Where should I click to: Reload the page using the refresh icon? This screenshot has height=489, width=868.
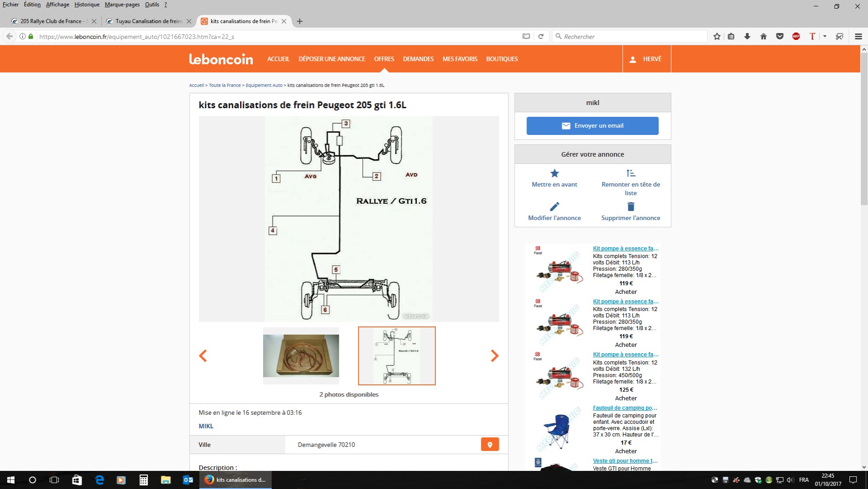[x=540, y=36]
